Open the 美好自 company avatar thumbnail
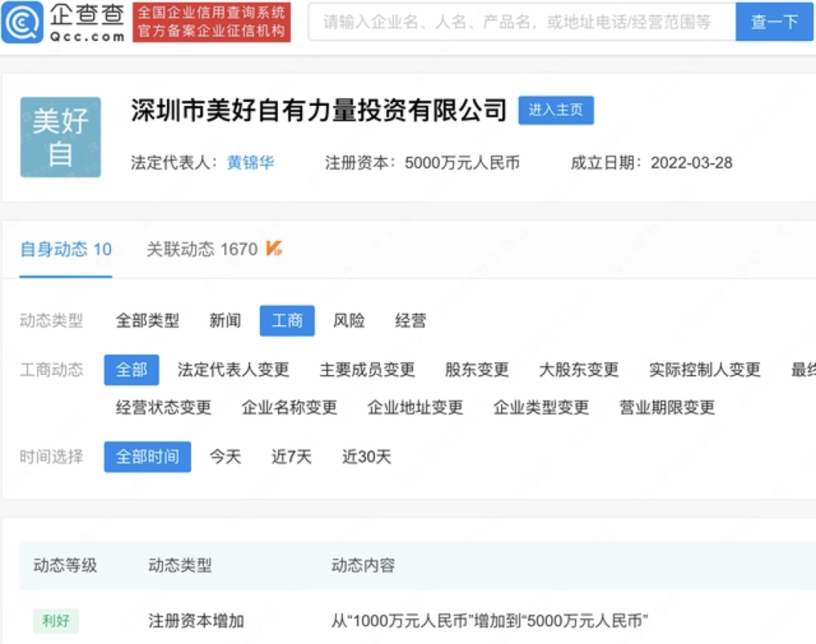This screenshot has height=644, width=816. pyautogui.click(x=60, y=137)
